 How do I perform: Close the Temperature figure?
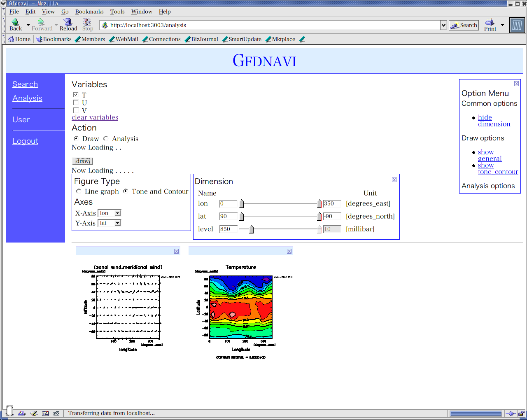click(289, 251)
